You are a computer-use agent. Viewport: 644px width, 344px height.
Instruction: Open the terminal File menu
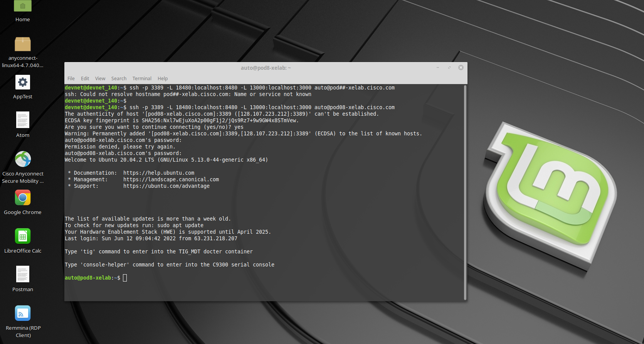(x=71, y=78)
